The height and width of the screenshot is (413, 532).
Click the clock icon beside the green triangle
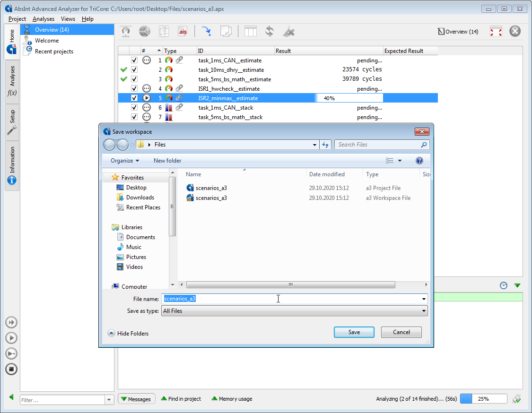(504, 285)
